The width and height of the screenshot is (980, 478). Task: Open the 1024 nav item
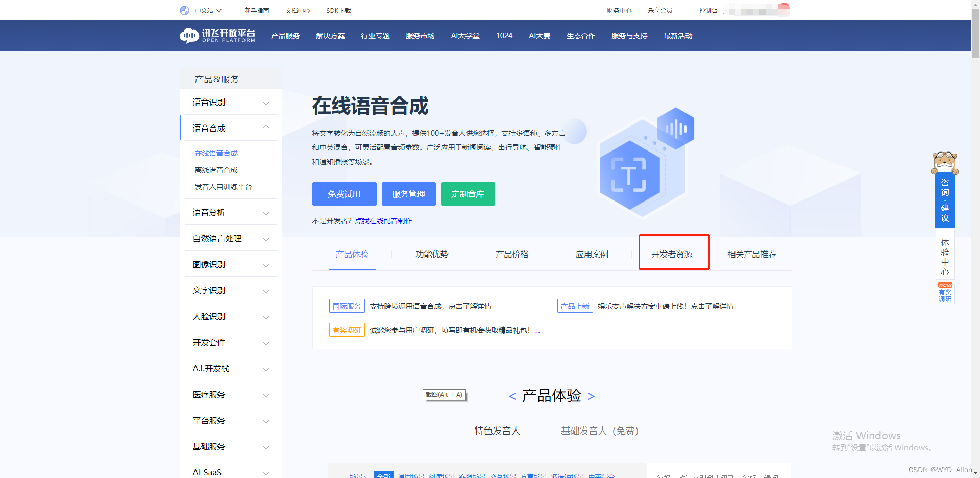[504, 36]
